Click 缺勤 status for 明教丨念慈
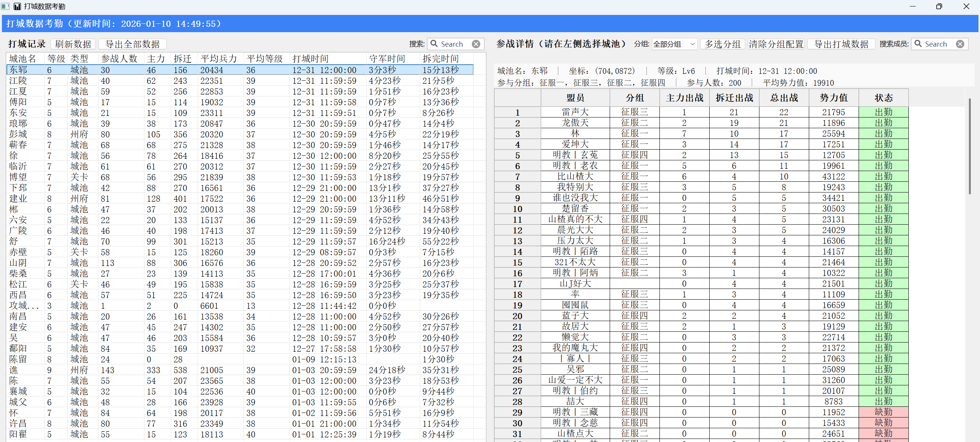The height and width of the screenshot is (442, 980). (883, 423)
